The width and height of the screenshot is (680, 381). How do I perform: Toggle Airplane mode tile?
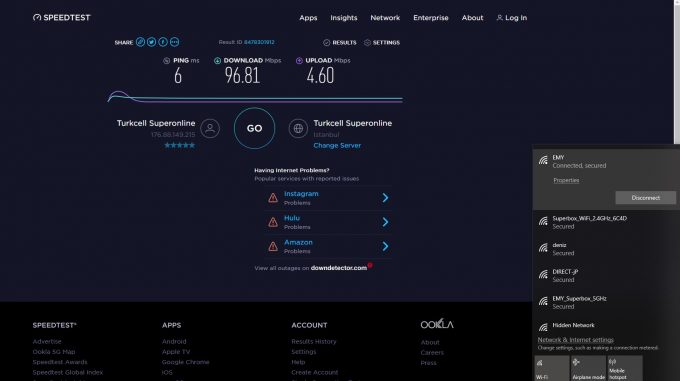pos(588,368)
